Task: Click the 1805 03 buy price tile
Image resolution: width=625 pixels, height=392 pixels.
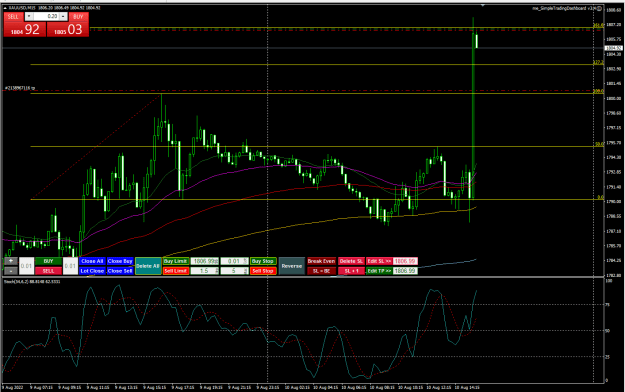Action: [x=68, y=30]
